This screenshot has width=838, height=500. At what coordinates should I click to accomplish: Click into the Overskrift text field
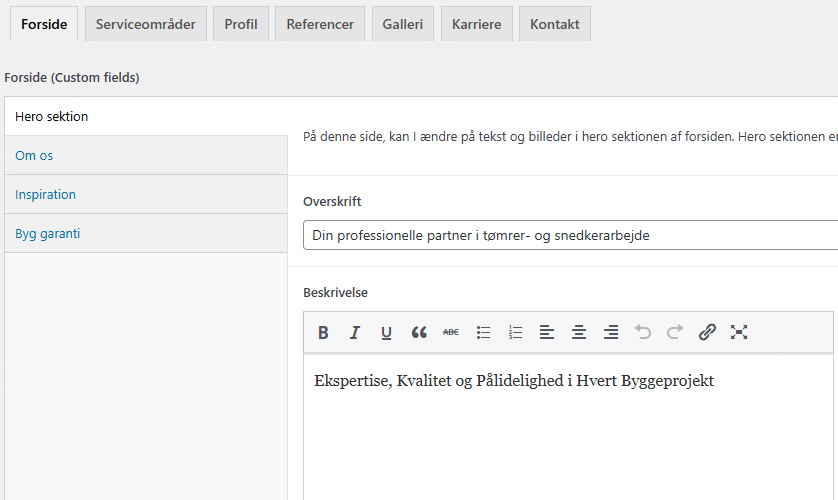pos(570,236)
